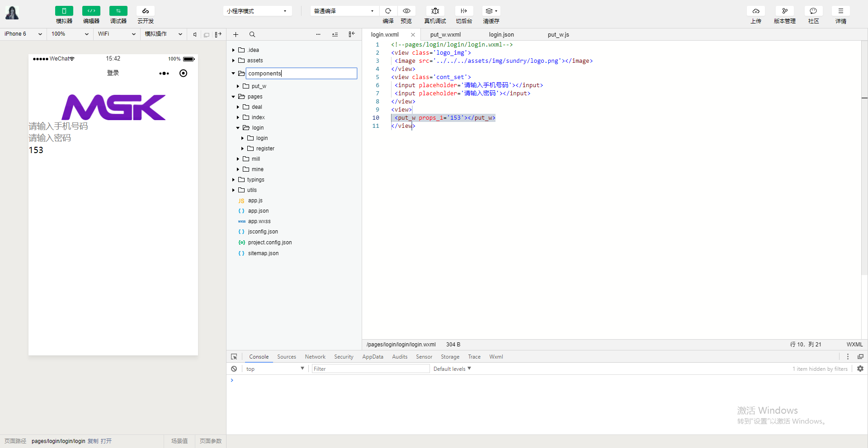Toggle the debugger panel button
Viewport: 868px width, 448px height.
click(118, 11)
